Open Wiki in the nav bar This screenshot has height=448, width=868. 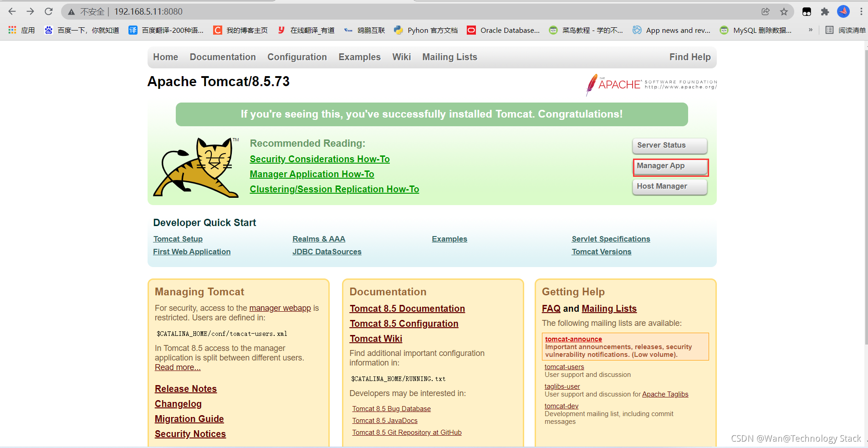point(402,57)
